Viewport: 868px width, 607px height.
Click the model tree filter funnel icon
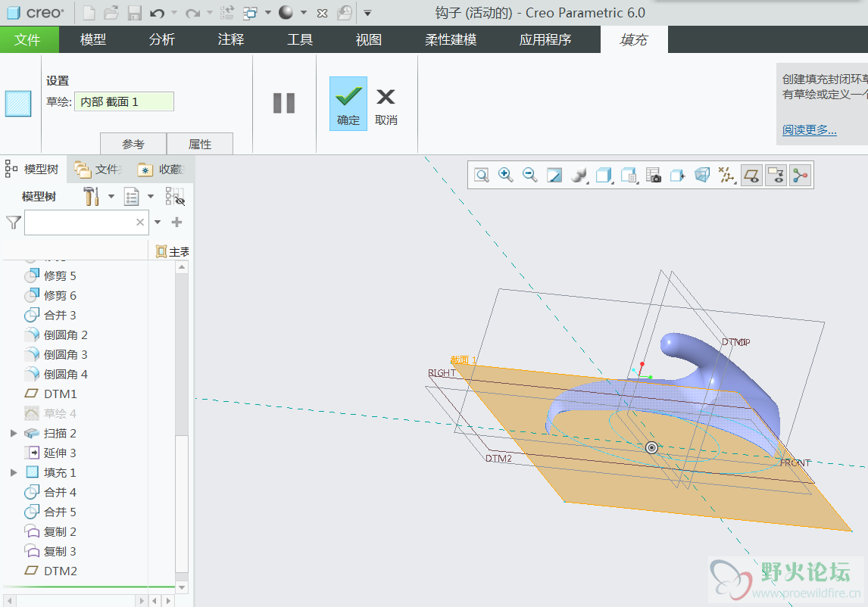[14, 223]
